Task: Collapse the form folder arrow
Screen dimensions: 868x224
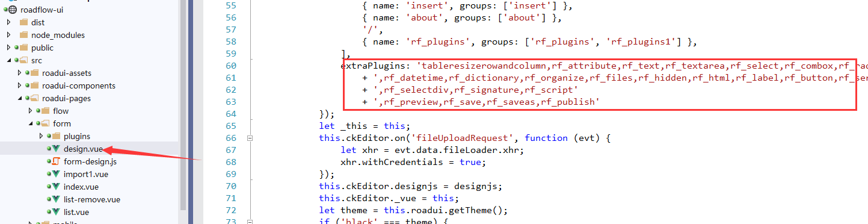Action: 30,123
